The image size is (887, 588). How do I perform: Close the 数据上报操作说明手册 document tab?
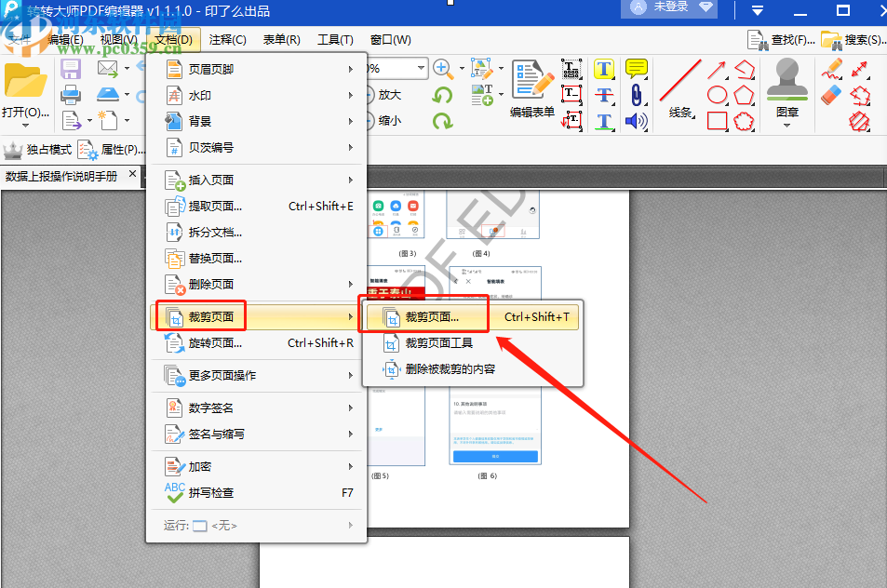click(x=132, y=174)
